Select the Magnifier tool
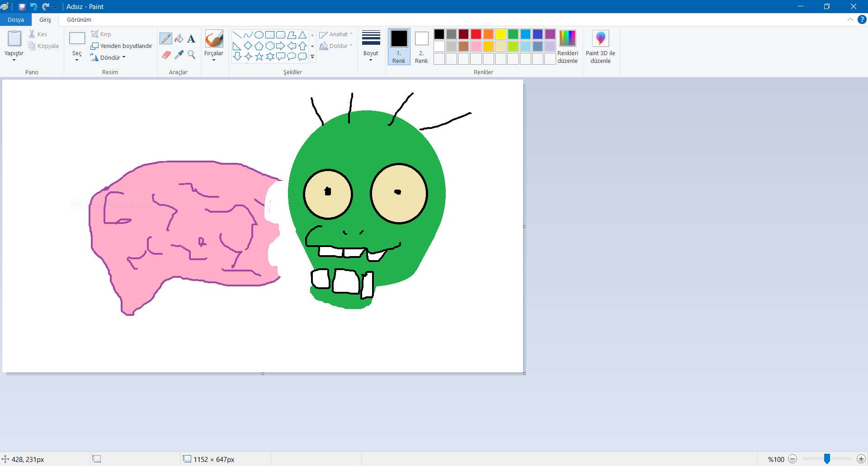868x466 pixels. (x=191, y=55)
